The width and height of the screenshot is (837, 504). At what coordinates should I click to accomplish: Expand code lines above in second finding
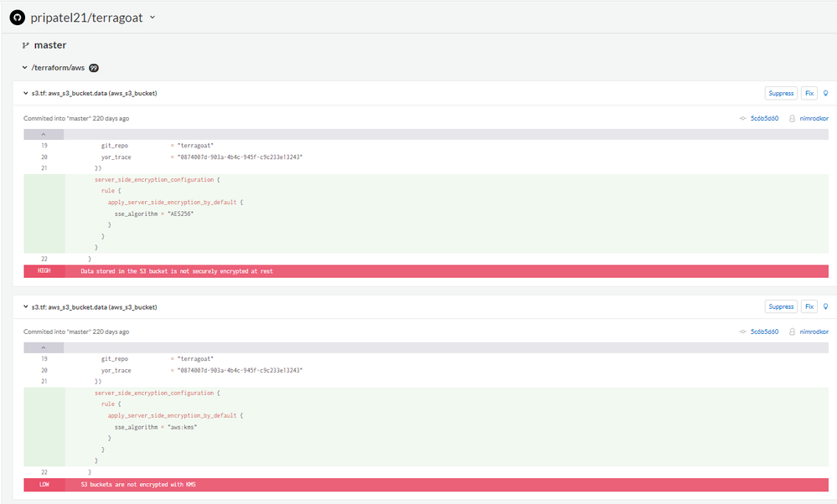44,347
